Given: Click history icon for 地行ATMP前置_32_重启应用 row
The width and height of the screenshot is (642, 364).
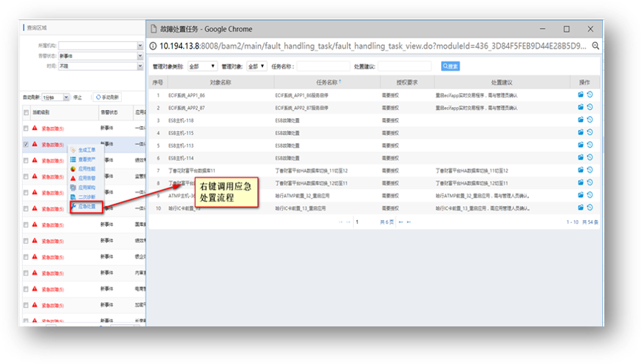Looking at the screenshot, I should 590,195.
